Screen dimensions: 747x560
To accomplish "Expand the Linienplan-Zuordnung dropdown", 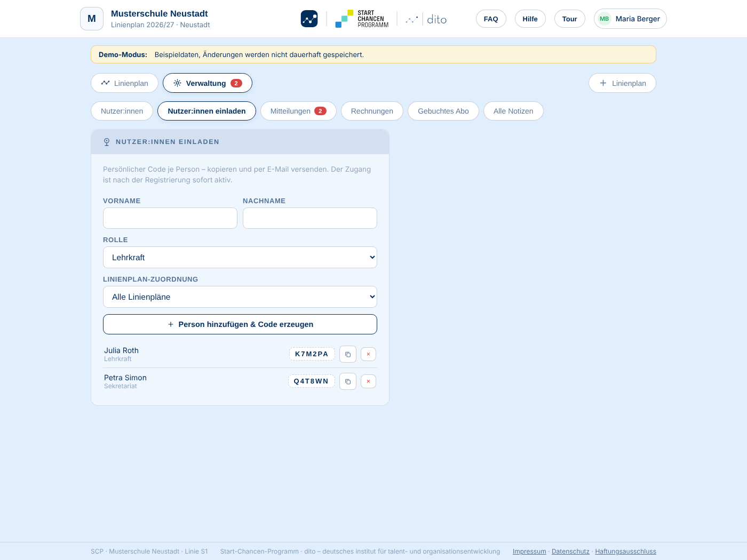I will pos(240,297).
